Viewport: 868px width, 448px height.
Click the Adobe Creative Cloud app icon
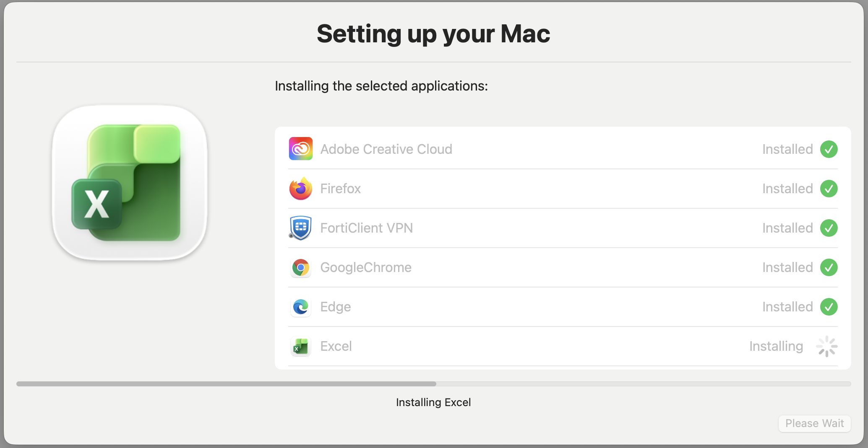(301, 149)
